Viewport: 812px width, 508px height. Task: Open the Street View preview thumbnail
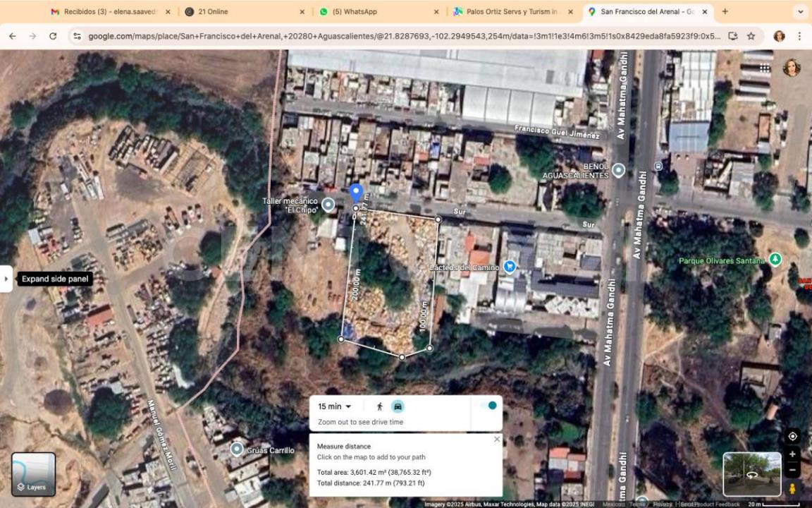click(x=751, y=474)
